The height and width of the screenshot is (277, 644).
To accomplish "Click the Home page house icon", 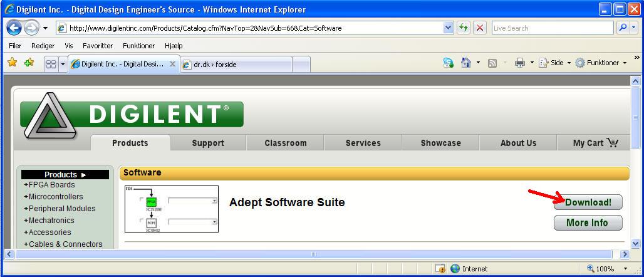I will click(465, 63).
